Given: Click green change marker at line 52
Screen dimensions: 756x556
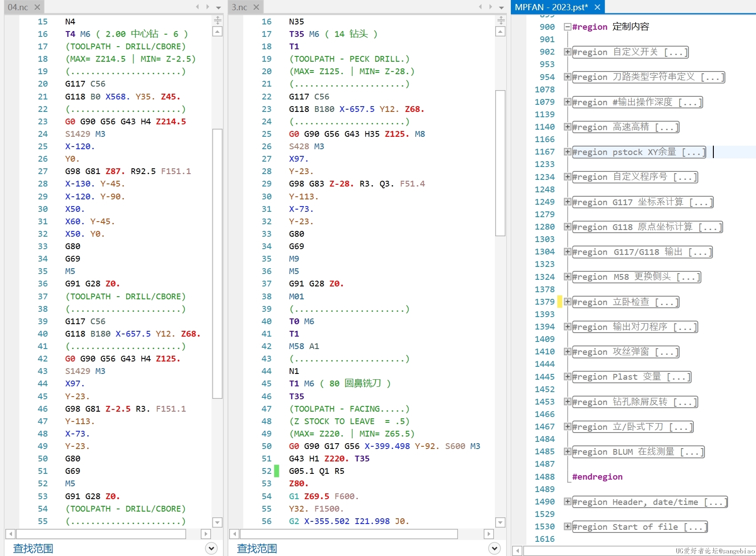Looking at the screenshot, I should (x=276, y=471).
